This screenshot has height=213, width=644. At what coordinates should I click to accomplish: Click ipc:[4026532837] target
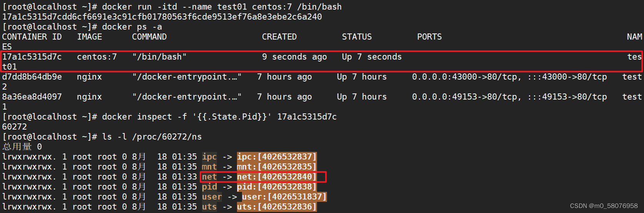(x=277, y=157)
